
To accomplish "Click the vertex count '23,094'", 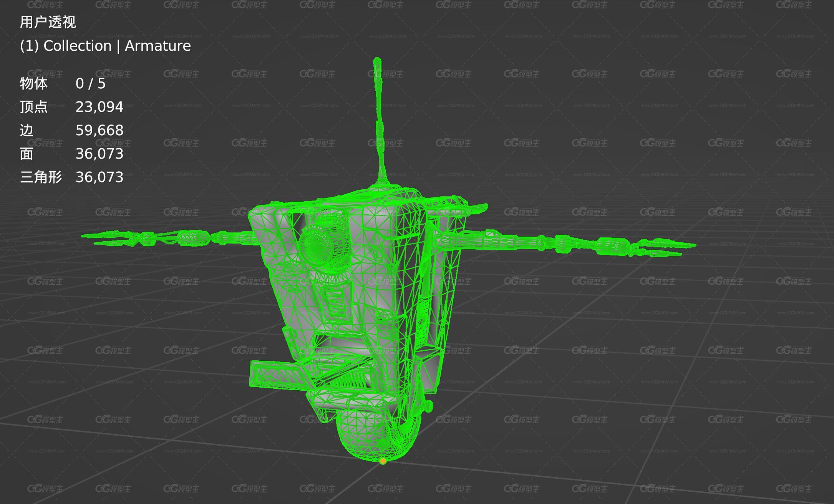I will (99, 107).
